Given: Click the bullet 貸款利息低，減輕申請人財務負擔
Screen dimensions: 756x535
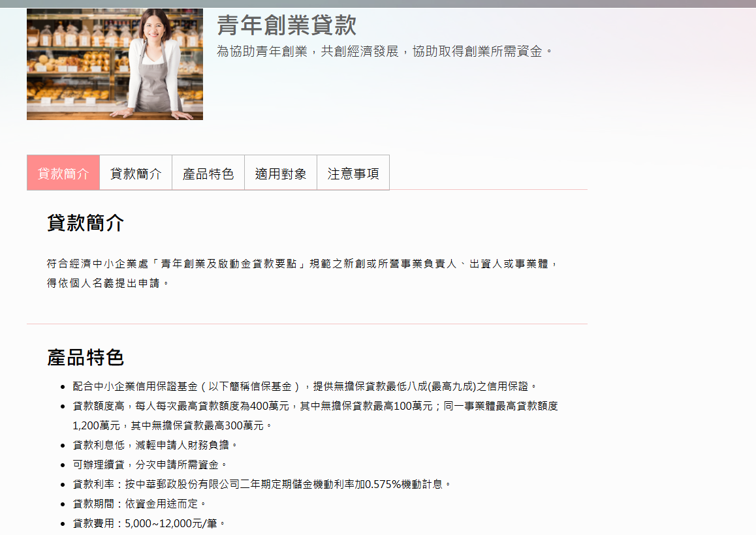Looking at the screenshot, I should click(155, 445).
